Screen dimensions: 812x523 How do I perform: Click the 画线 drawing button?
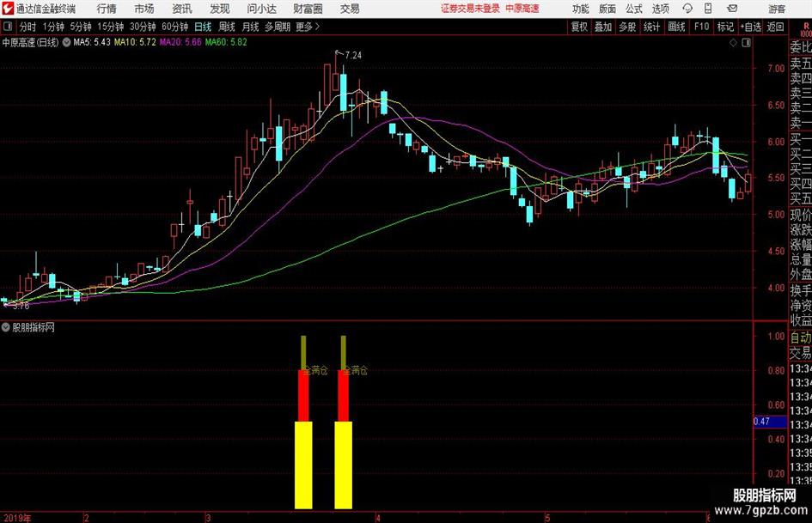pyautogui.click(x=676, y=27)
